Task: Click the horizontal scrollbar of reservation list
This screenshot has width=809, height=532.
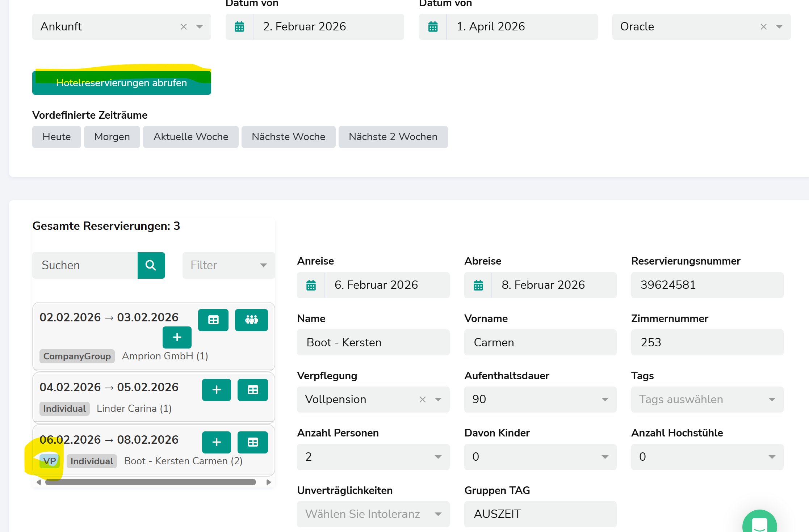Action: pos(151,482)
